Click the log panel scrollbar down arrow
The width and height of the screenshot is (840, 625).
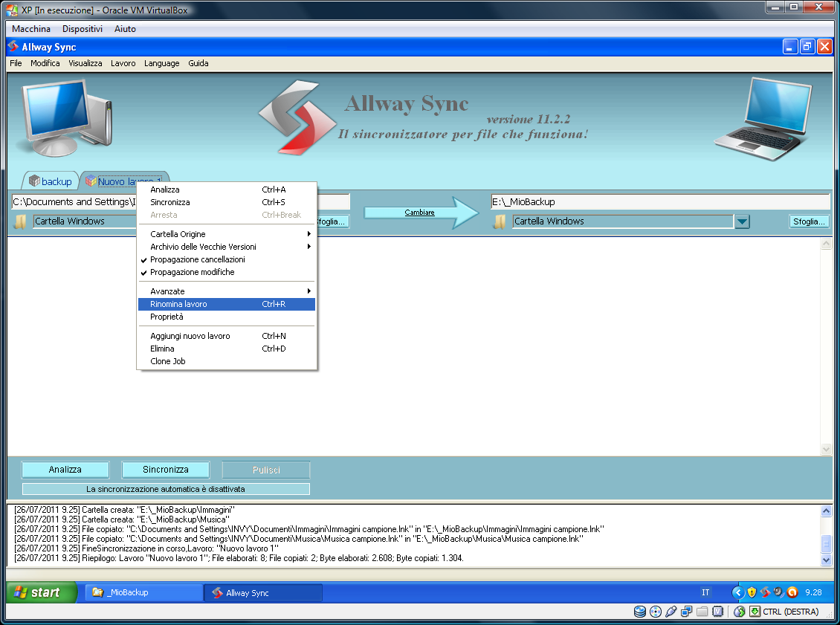tap(826, 560)
